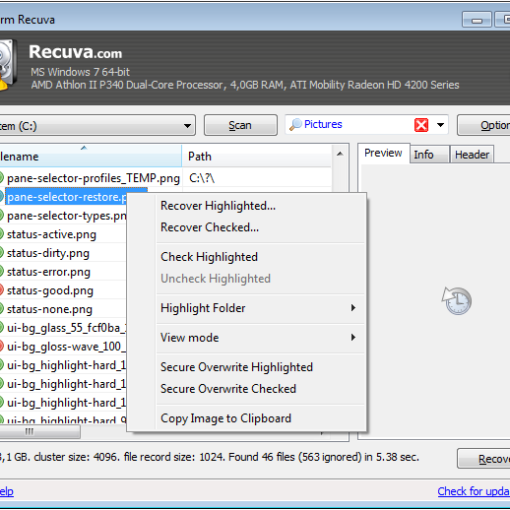Image resolution: width=510 pixels, height=510 pixels.
Task: Click the horizontal scrollbar thumb of file list
Action: (40, 432)
